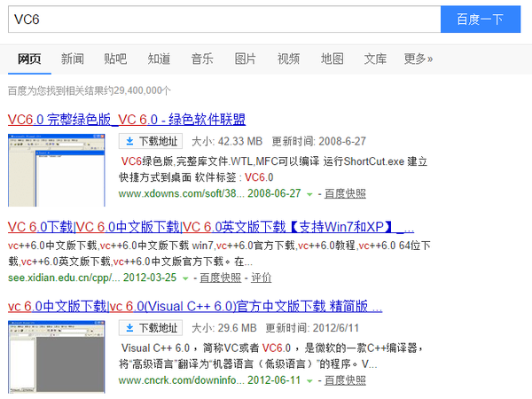Screen dimensions: 532x399
Task: Click the first result's VC6 screenshot thumbnail
Action: click(x=57, y=170)
